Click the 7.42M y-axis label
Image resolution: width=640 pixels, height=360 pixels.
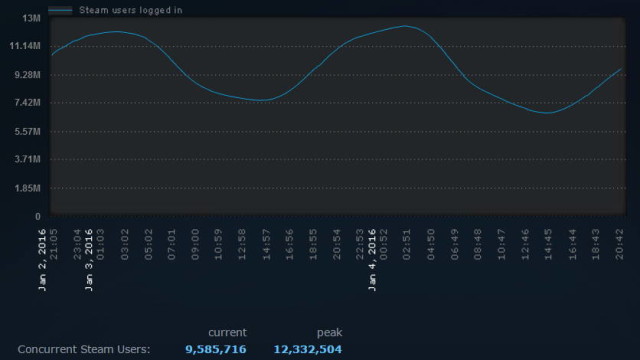tap(28, 102)
